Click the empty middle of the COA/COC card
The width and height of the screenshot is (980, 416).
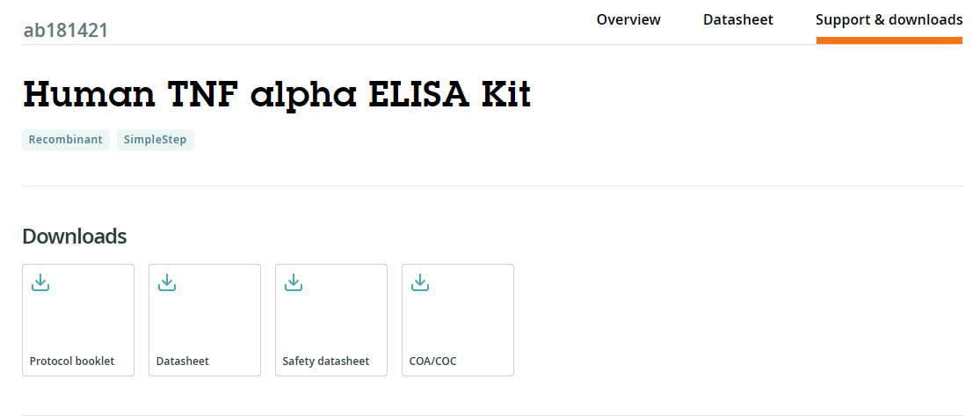pyautogui.click(x=458, y=321)
